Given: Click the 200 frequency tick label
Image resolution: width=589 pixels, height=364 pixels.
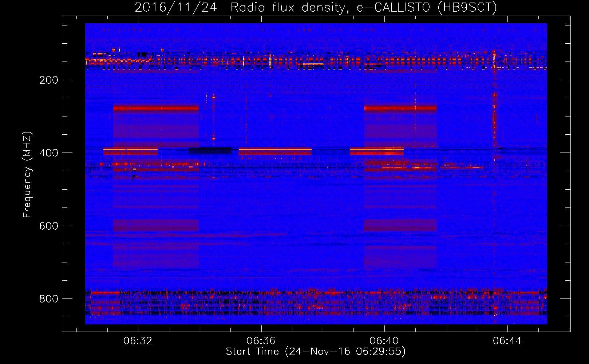Looking at the screenshot, I should click(49, 80).
